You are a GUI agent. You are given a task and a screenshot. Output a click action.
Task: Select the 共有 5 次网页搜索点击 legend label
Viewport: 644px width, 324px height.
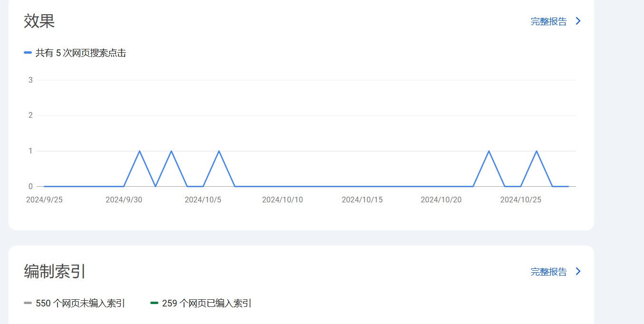[x=81, y=53]
